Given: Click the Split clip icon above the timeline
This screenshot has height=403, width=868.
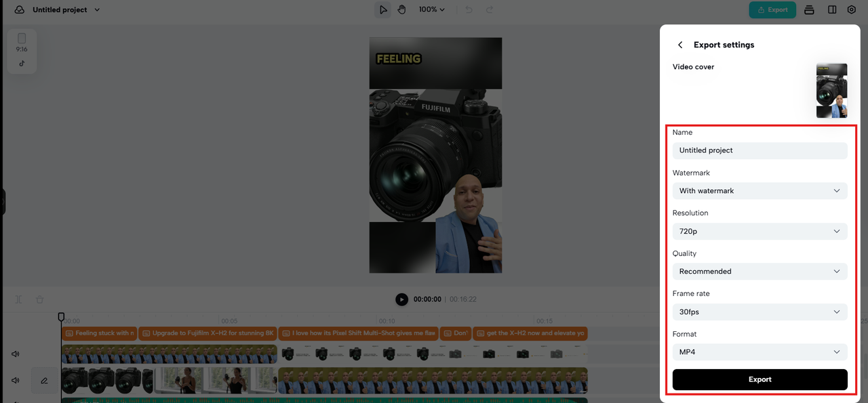Looking at the screenshot, I should coord(18,299).
